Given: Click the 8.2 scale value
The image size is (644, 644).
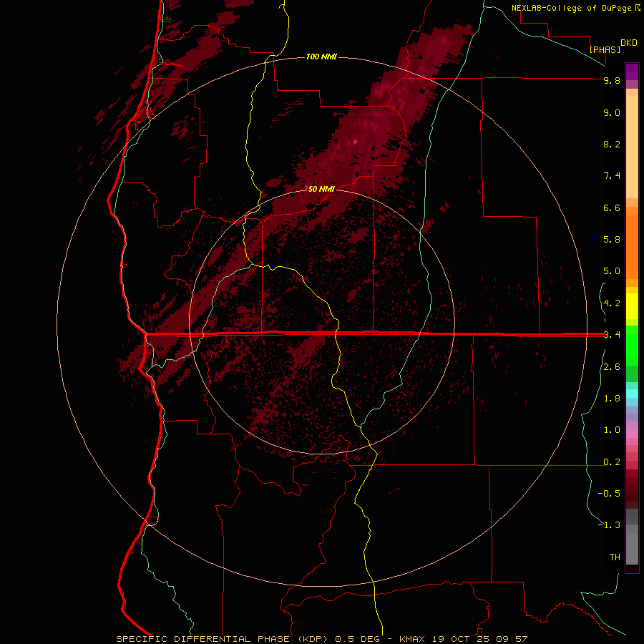Looking at the screenshot, I should (612, 144).
